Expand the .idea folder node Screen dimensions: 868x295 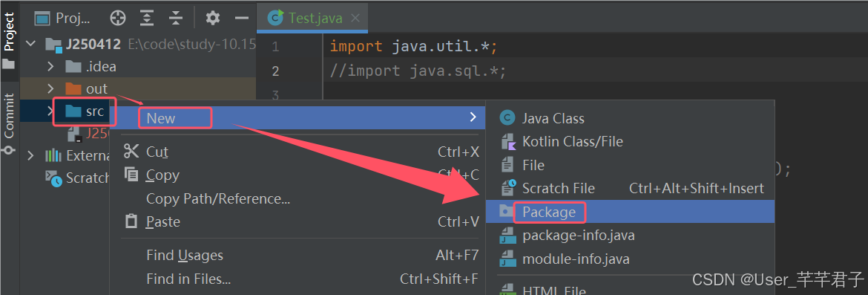coord(50,67)
